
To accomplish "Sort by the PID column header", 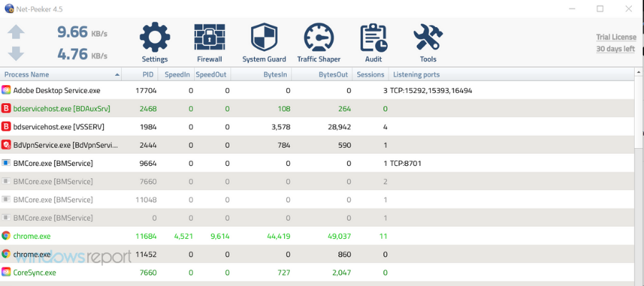I will (140, 74).
